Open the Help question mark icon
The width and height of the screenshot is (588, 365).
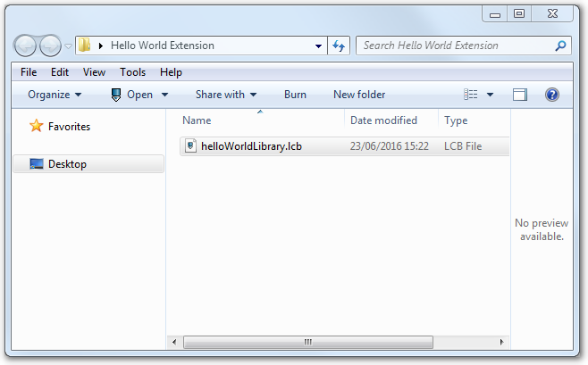coord(551,95)
